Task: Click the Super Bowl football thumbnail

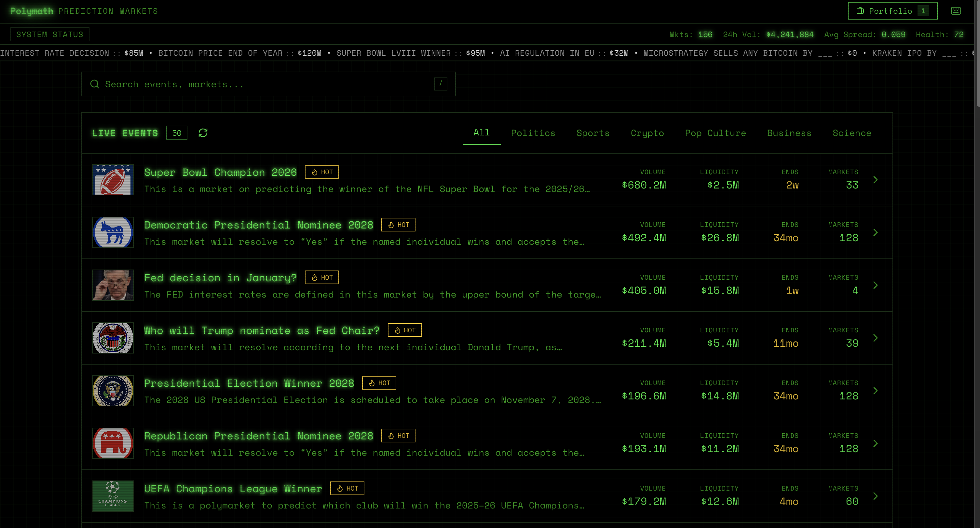Action: pyautogui.click(x=113, y=180)
